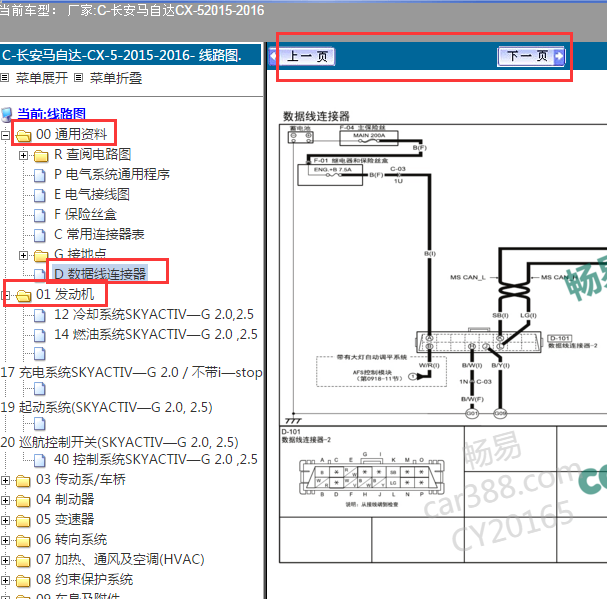Click document icon of E 电气接线图
Viewport: 607px width, 599px height.
(x=39, y=196)
